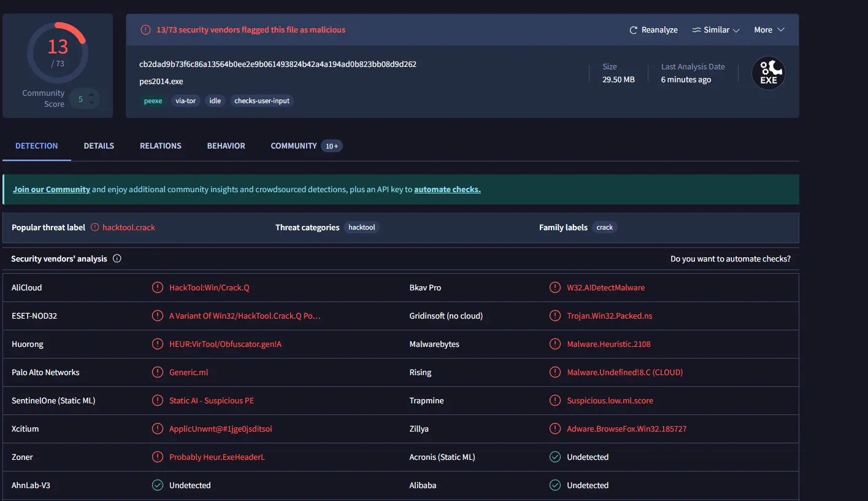Click the ApplicUnwnt@#1jge0jsditsoi result
868x501 pixels.
coord(221,429)
